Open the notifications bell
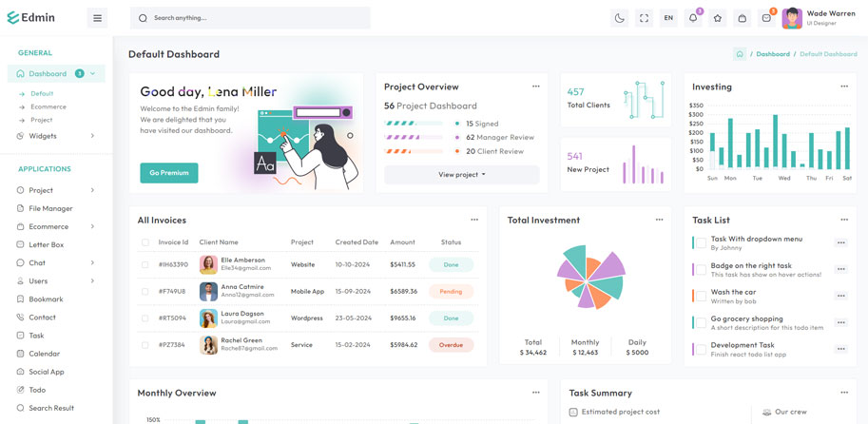 [693, 18]
